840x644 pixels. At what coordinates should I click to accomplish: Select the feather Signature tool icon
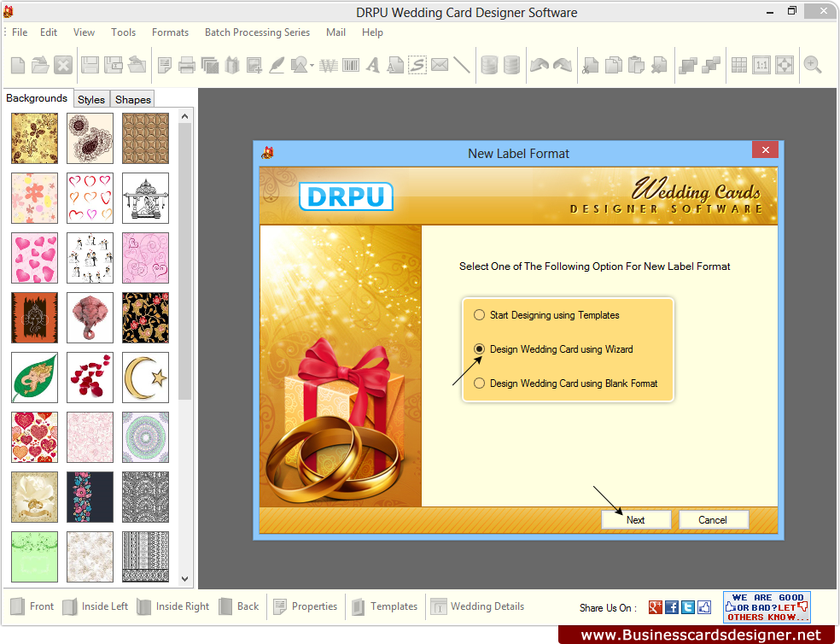pyautogui.click(x=277, y=66)
